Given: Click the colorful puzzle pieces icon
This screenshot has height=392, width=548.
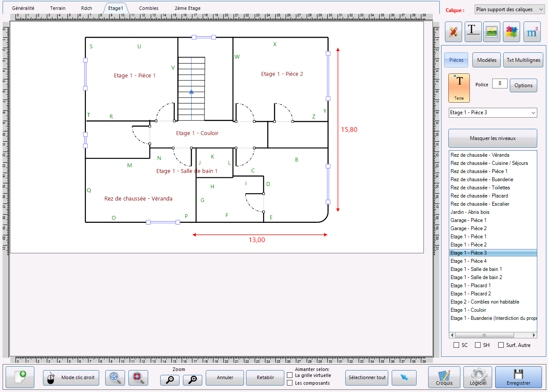Looking at the screenshot, I should 511,32.
